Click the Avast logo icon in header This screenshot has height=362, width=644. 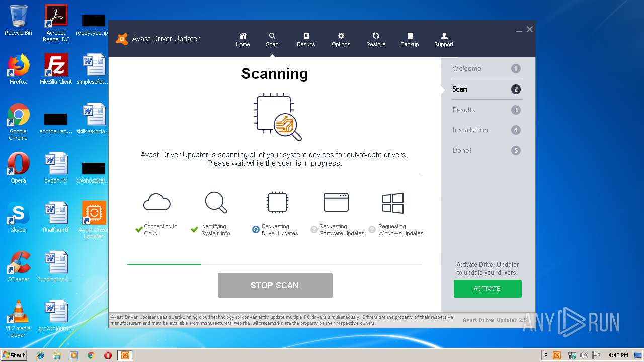tap(122, 39)
